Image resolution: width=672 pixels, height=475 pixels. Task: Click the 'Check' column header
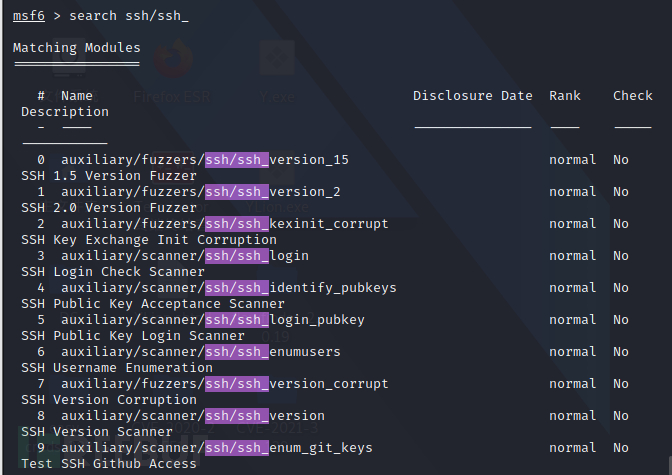pyautogui.click(x=633, y=96)
